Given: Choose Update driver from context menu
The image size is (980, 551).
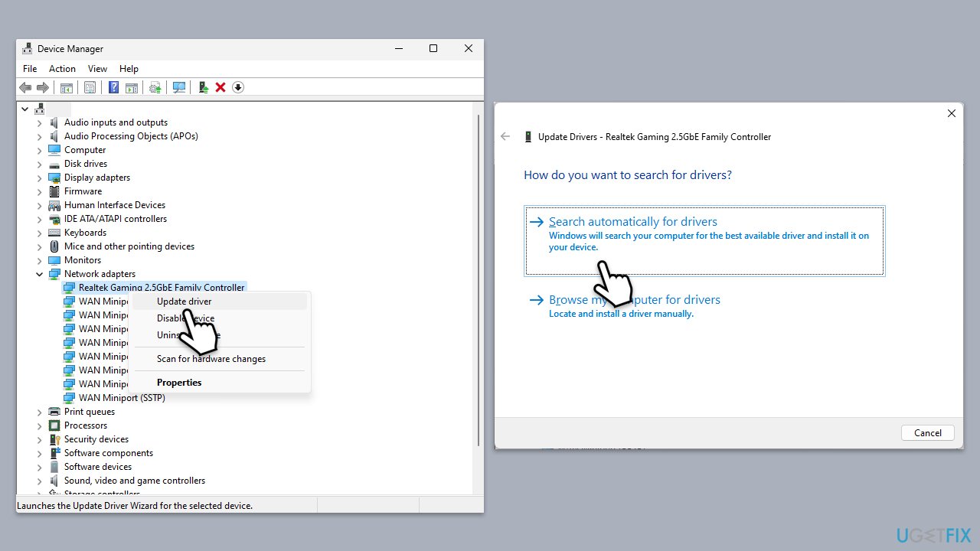Looking at the screenshot, I should [220, 302].
